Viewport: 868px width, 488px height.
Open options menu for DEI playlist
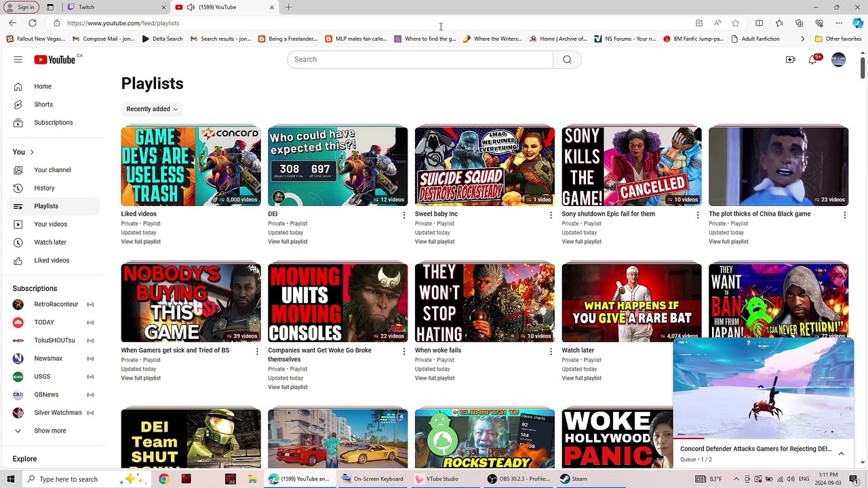pyautogui.click(x=404, y=215)
